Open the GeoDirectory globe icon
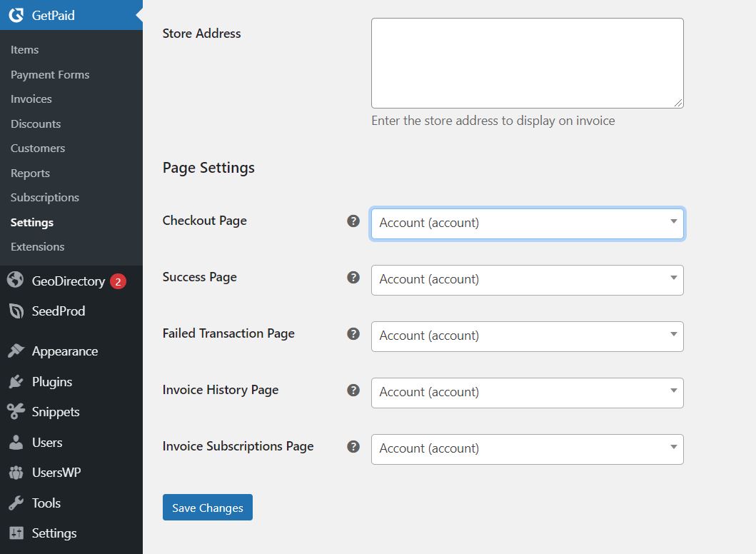Screen dimensions: 756x554 pos(16,281)
